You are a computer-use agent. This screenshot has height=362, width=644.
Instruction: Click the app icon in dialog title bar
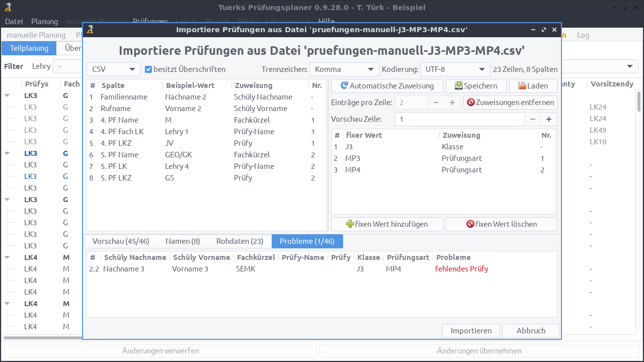tap(91, 30)
